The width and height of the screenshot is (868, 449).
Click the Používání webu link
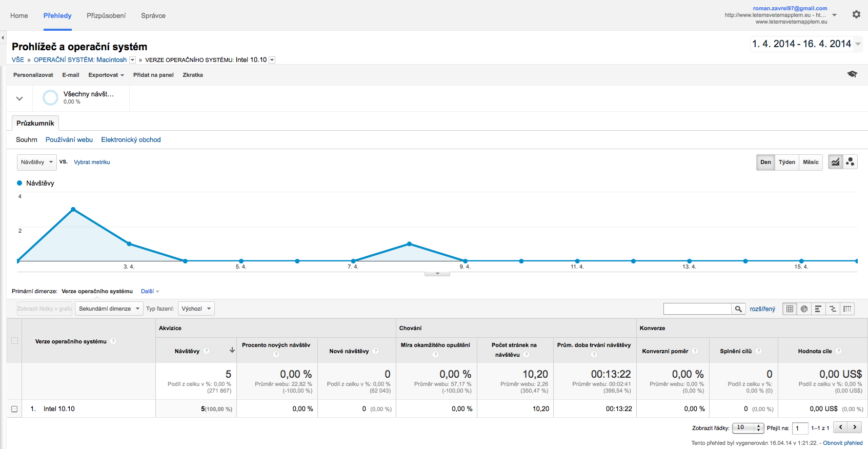click(69, 139)
